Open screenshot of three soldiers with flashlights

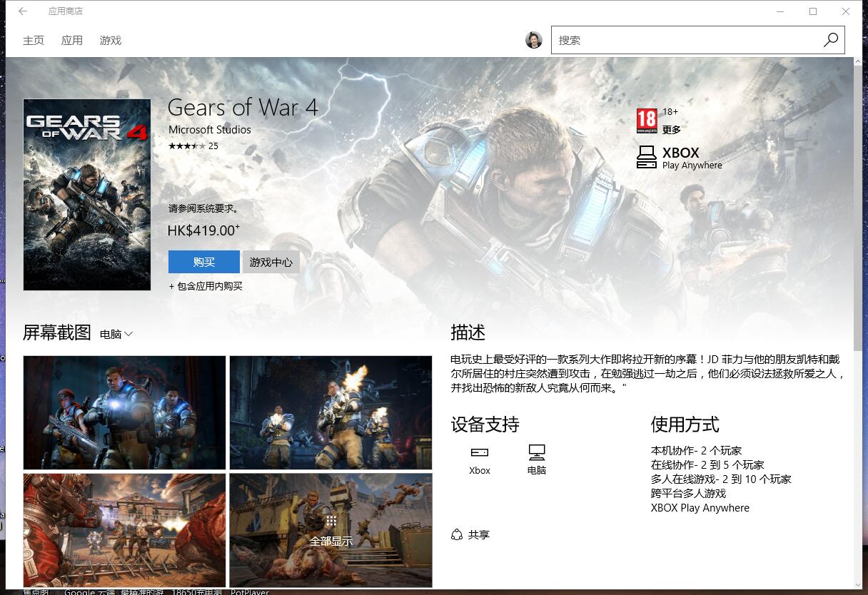124,413
